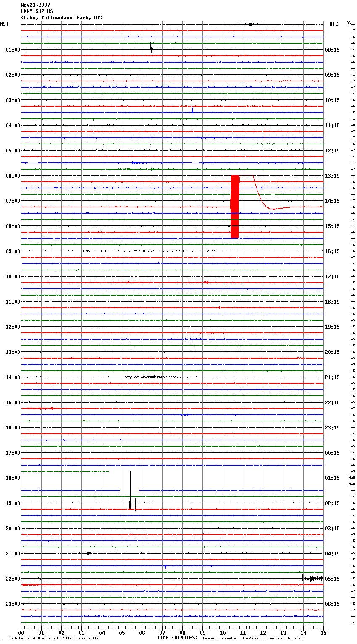The image size is (357, 644).
Task: Click the 12 minute tick label
Action: pyautogui.click(x=263, y=633)
